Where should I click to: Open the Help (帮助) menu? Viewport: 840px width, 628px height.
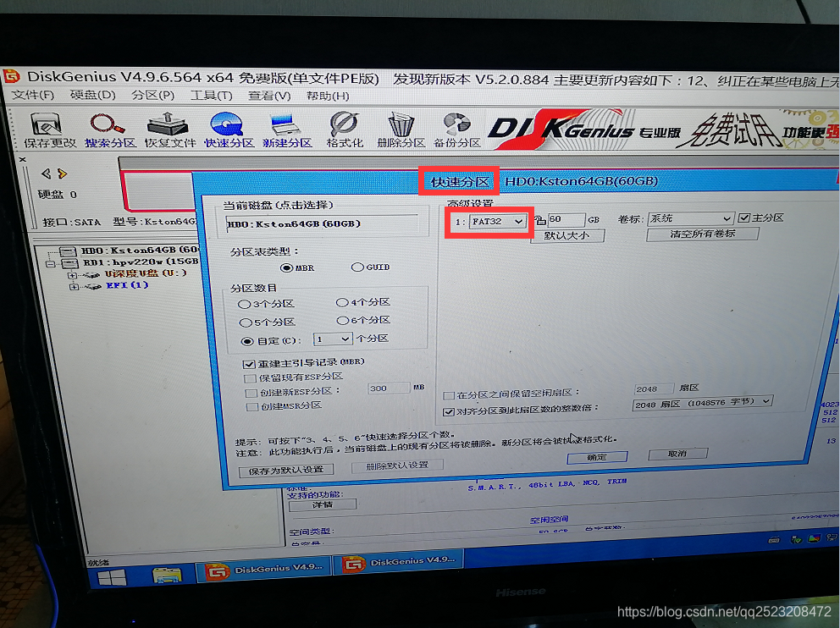coord(328,96)
